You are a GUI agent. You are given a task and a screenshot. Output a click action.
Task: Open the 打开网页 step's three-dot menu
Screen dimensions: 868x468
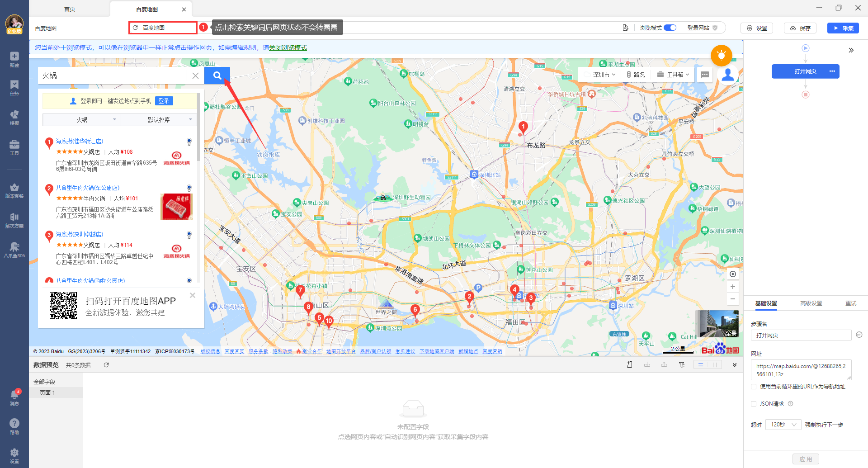[832, 71]
